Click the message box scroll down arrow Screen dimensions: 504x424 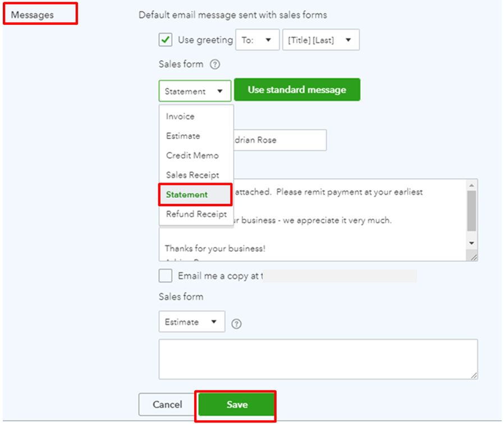(471, 243)
